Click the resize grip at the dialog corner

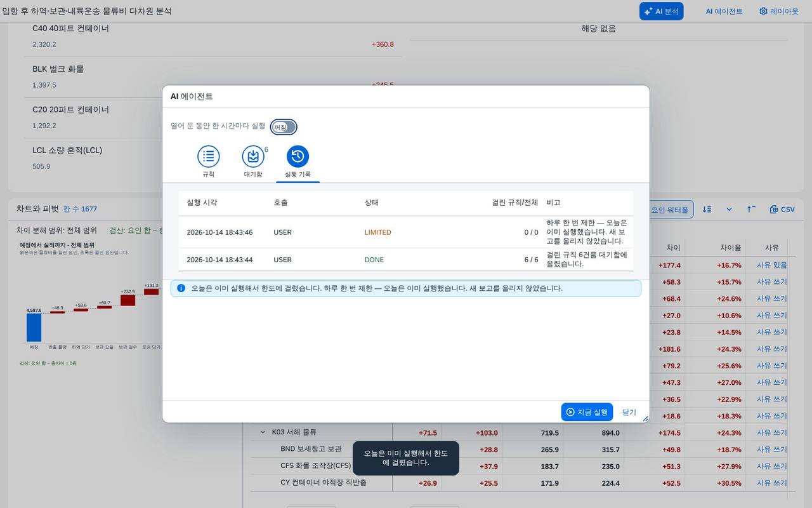645,418
